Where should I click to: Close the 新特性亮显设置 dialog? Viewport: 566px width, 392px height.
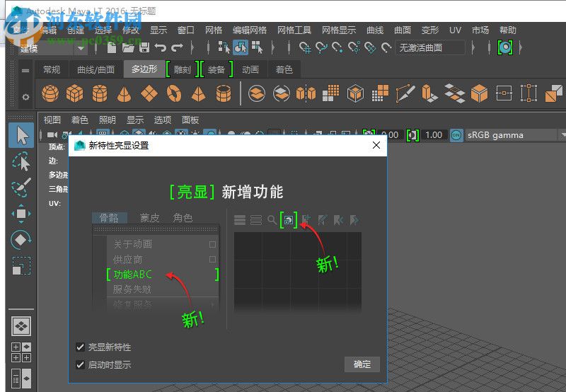coord(376,145)
